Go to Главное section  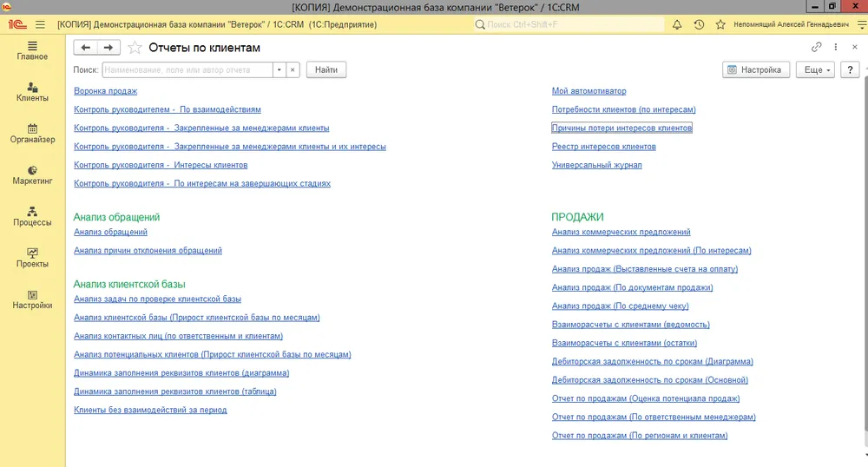[32, 51]
